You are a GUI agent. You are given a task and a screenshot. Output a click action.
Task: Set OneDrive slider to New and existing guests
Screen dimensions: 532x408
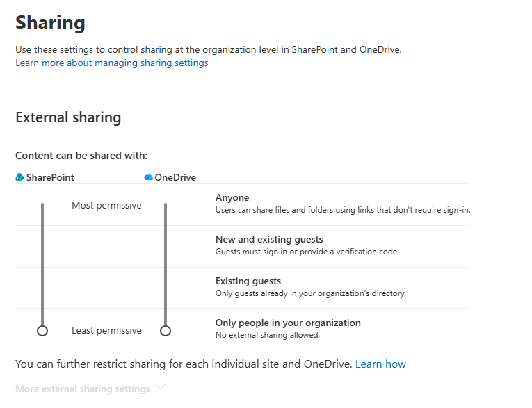tap(166, 247)
